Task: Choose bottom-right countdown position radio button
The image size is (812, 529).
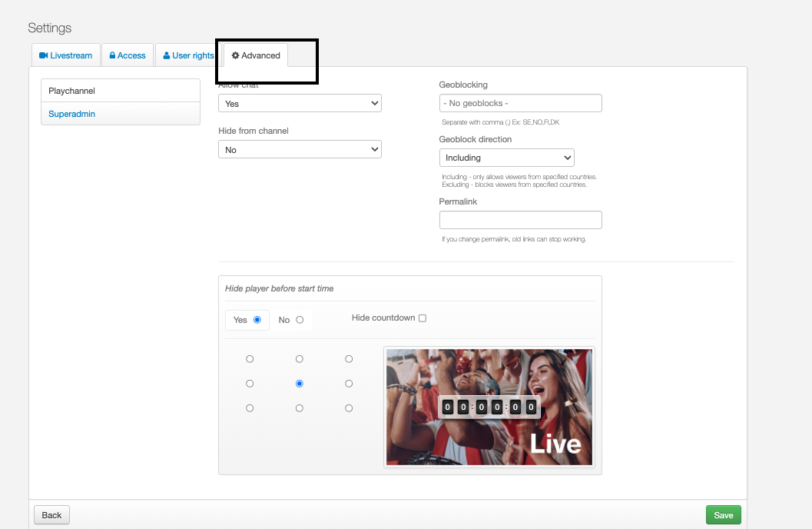Action: pyautogui.click(x=349, y=408)
